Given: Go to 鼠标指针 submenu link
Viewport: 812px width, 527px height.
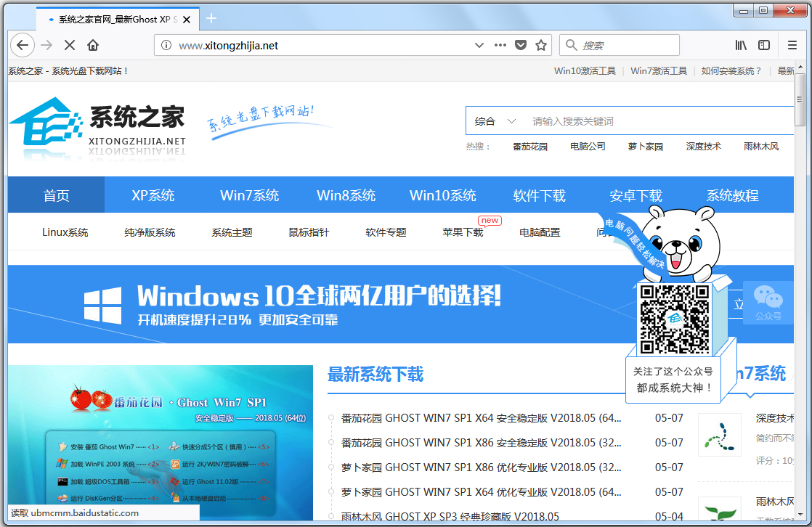Looking at the screenshot, I should 309,232.
